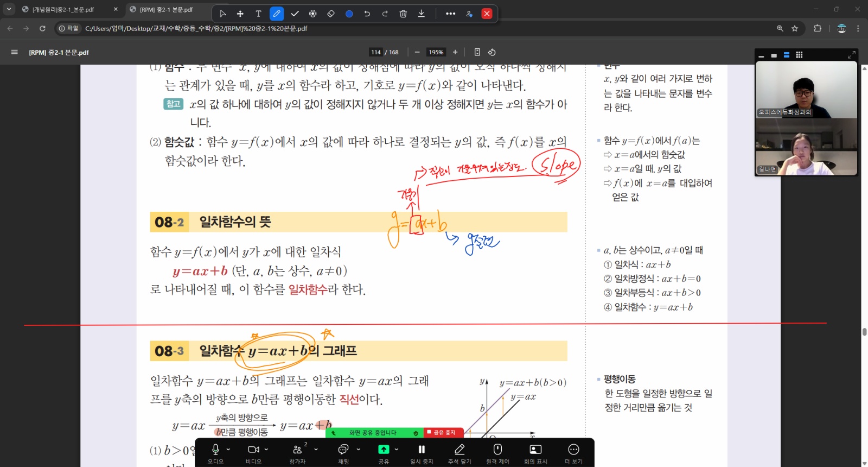
Task: Close annotations with 주석 닫기
Action: pos(459,453)
